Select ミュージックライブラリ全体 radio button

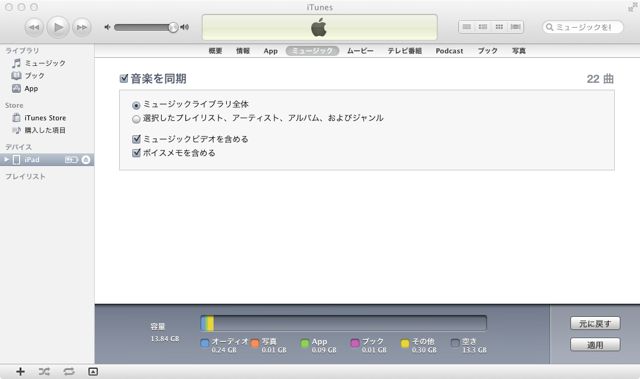(x=136, y=105)
